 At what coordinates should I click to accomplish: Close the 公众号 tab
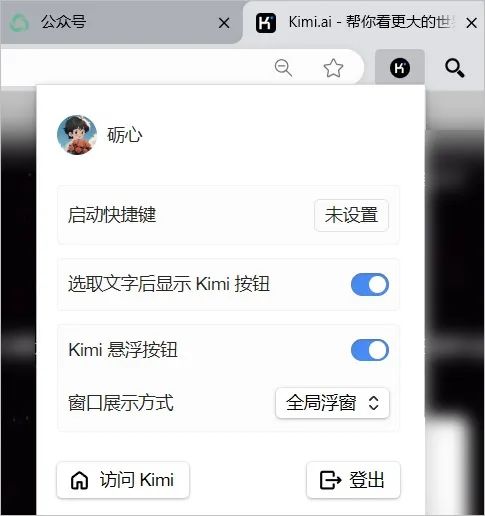224,23
